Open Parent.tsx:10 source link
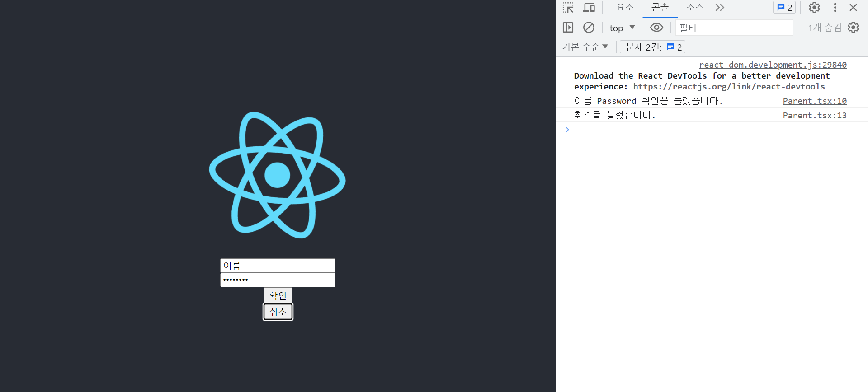 point(815,101)
